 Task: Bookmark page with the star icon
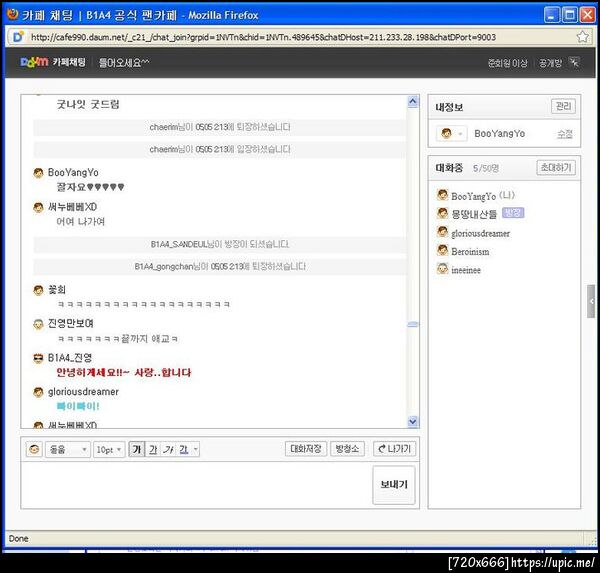click(582, 37)
